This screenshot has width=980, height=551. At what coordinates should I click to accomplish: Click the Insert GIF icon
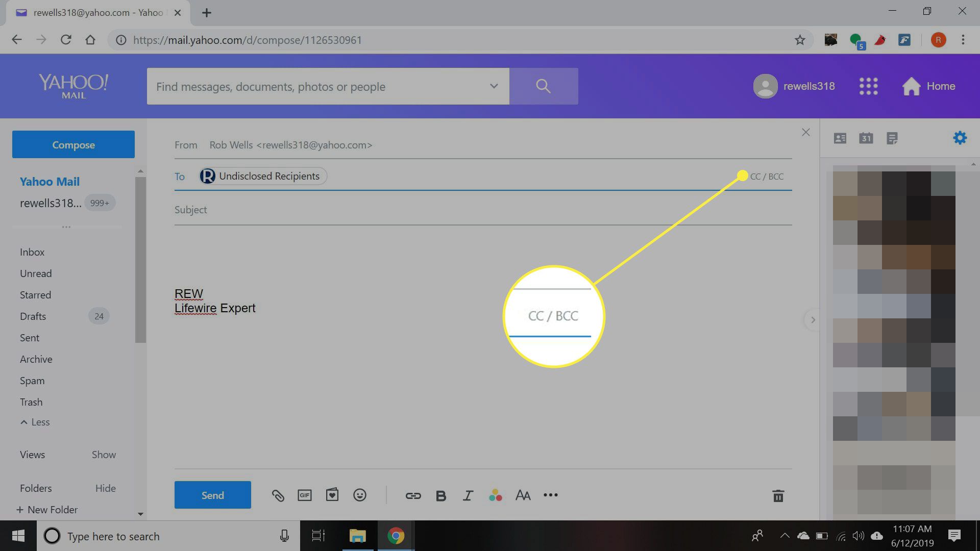[304, 495]
